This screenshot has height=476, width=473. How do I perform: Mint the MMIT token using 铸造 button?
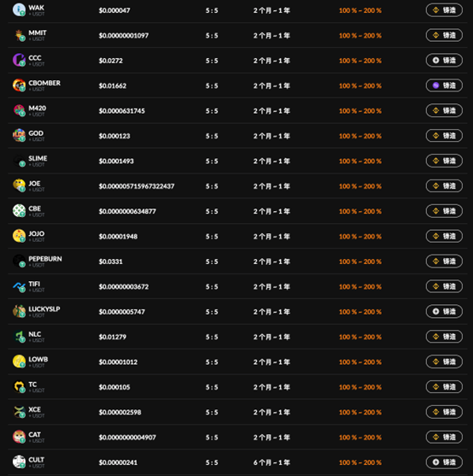[444, 35]
